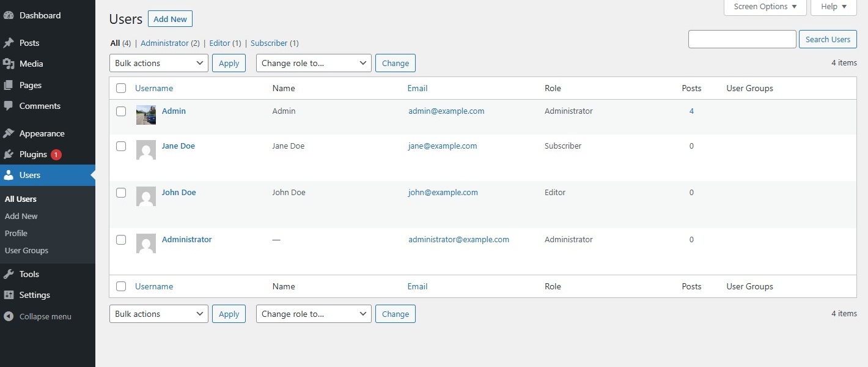The height and width of the screenshot is (367, 868).
Task: Open the bottom Change role to dropdown
Action: pos(314,314)
